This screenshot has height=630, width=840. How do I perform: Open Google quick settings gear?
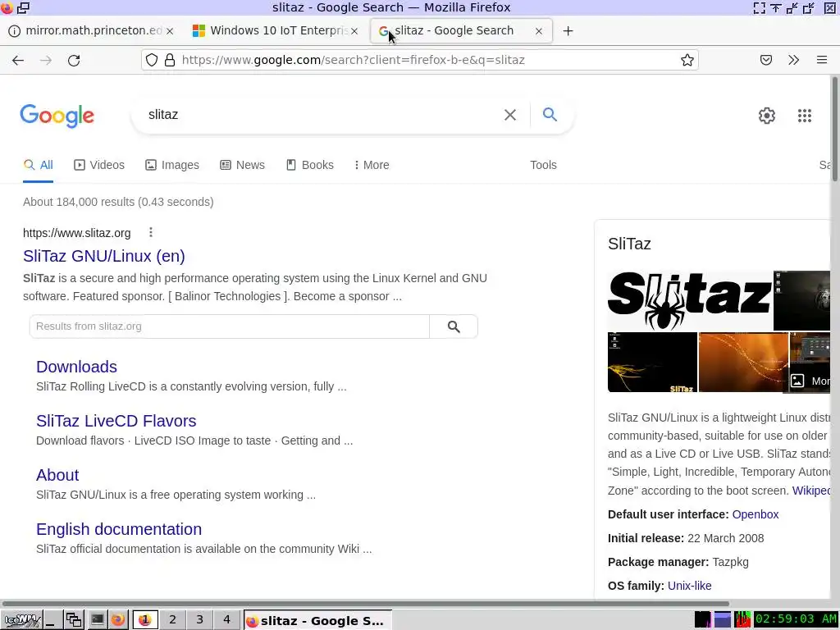[x=767, y=115]
